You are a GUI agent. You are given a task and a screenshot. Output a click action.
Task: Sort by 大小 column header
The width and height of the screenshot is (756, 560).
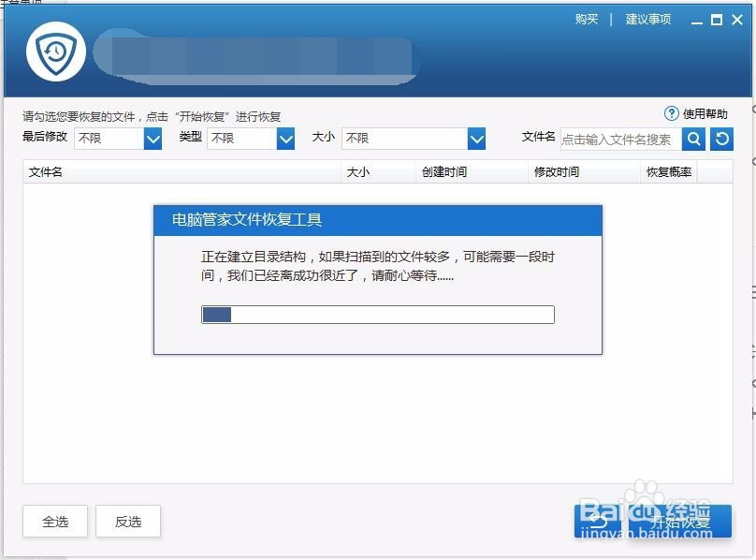coord(379,172)
